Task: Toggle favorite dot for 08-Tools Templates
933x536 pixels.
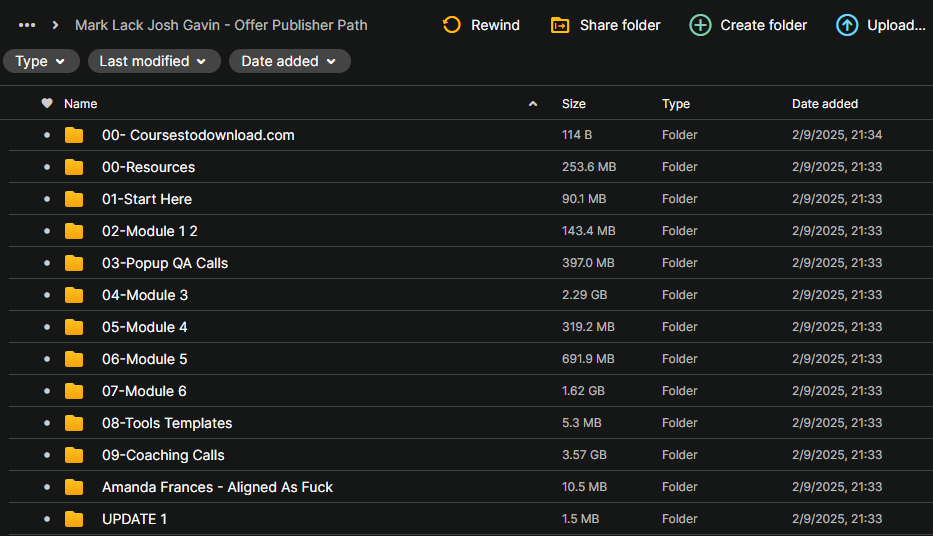Action: click(x=47, y=423)
